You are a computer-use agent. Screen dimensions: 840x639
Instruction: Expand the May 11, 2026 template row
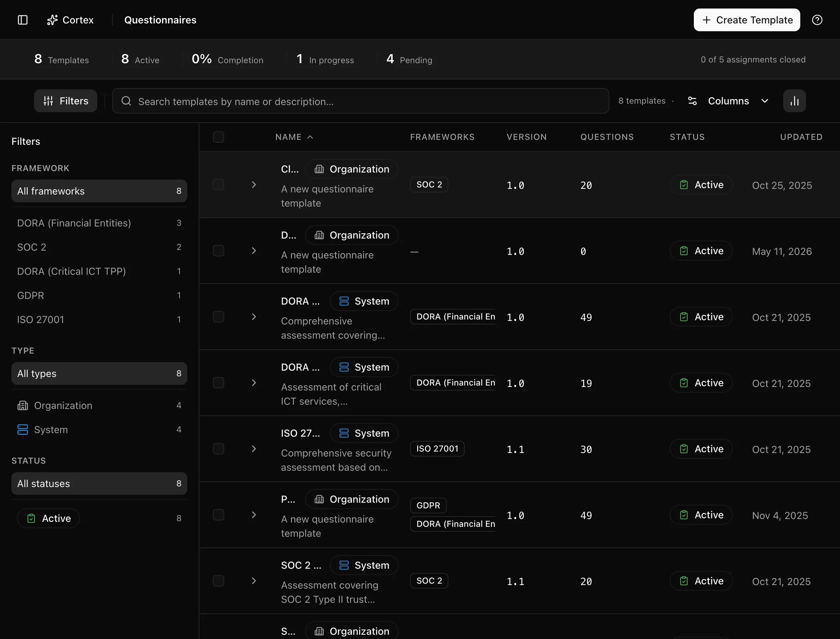[254, 251]
